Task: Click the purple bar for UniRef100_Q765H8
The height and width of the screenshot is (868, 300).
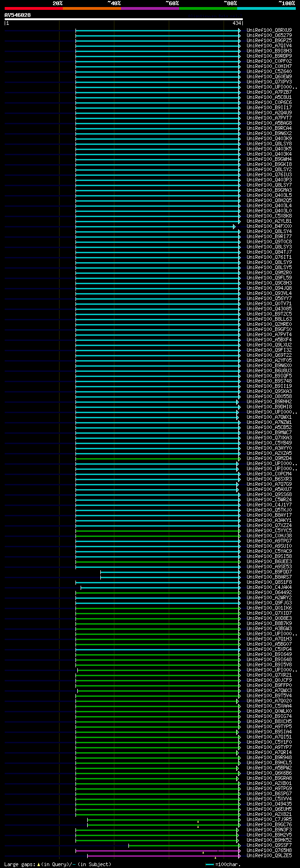Action: click(x=158, y=851)
